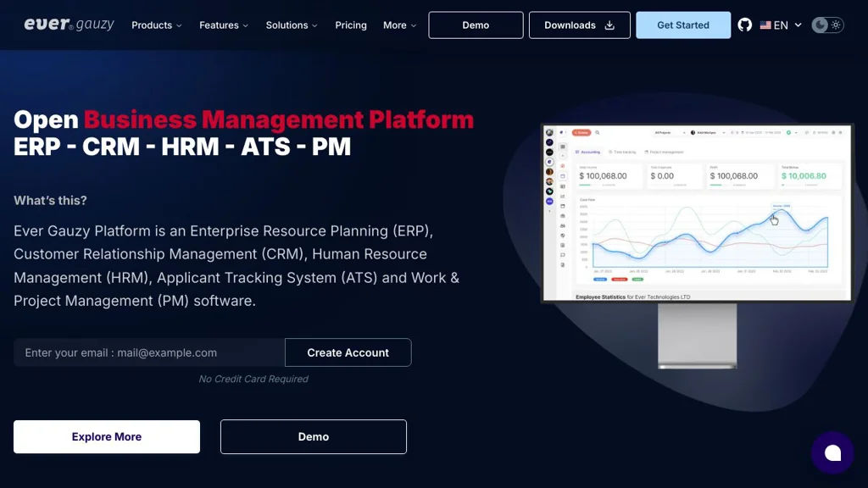Expand the Features dropdown menu

224,25
